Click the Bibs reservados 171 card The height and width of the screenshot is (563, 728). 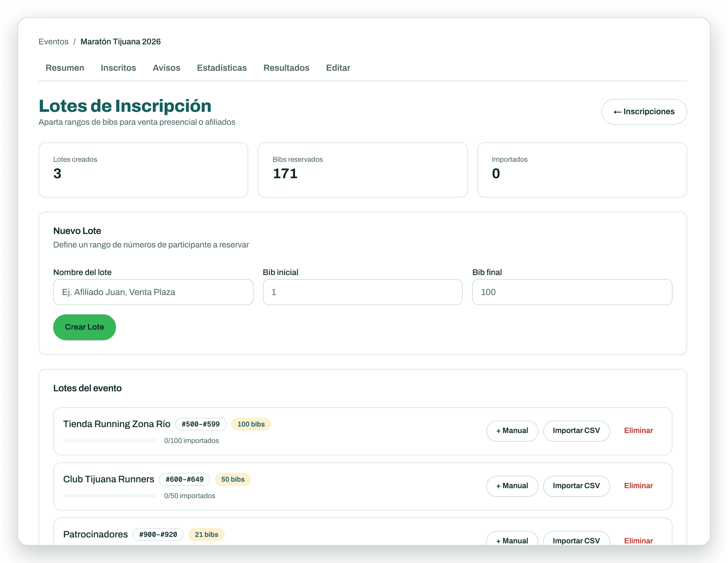click(x=363, y=170)
